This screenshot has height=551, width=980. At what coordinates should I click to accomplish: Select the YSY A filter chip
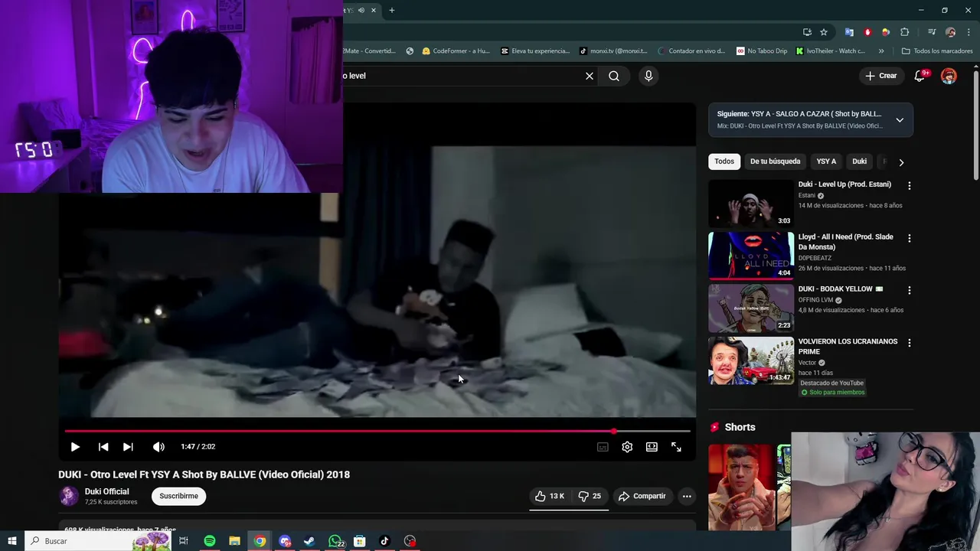826,161
